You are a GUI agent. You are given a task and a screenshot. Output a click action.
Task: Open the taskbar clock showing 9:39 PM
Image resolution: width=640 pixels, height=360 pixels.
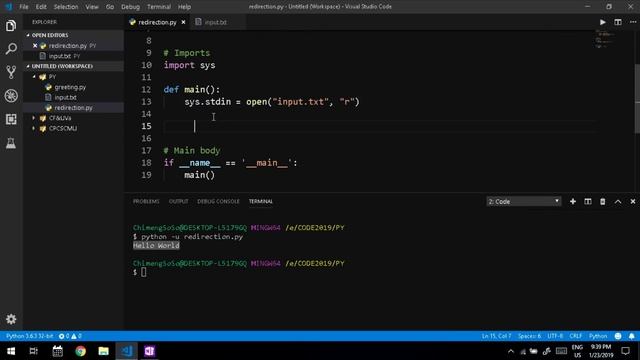[x=601, y=351]
